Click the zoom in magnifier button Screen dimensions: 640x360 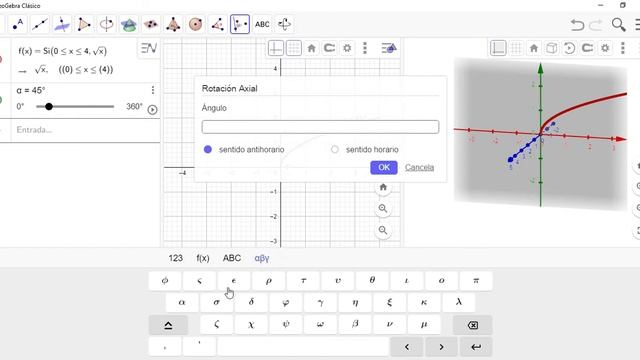tap(383, 209)
